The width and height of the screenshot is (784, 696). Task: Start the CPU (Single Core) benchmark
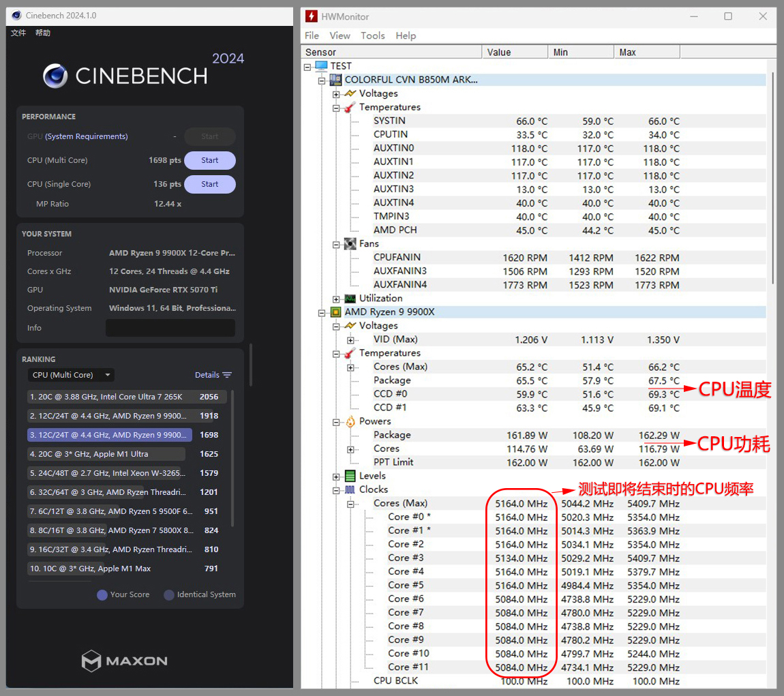tap(210, 184)
